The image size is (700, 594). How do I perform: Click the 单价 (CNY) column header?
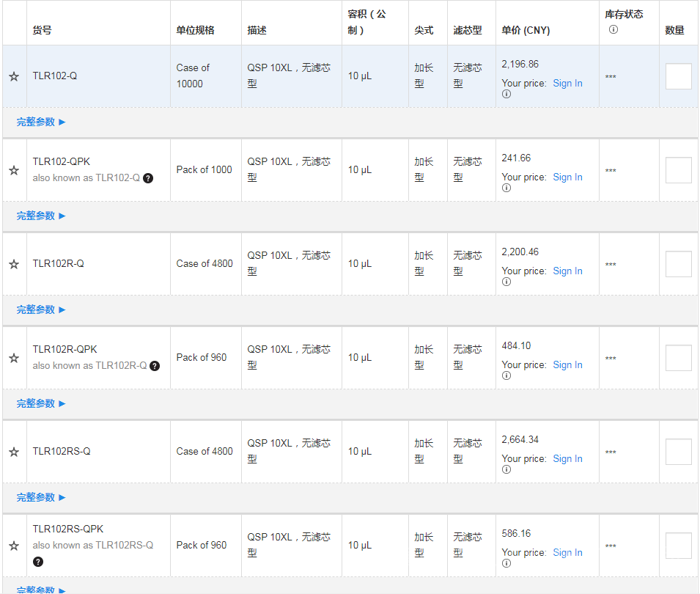pyautogui.click(x=526, y=30)
